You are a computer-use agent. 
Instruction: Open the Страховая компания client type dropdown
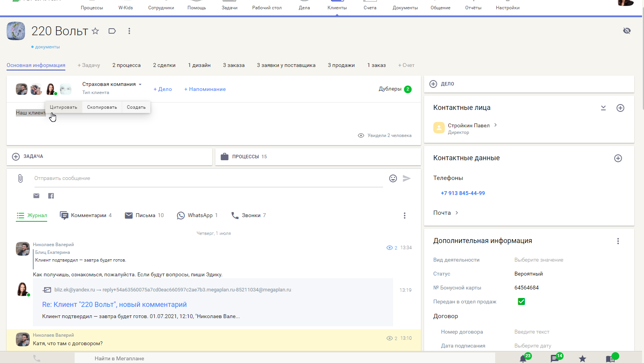112,84
